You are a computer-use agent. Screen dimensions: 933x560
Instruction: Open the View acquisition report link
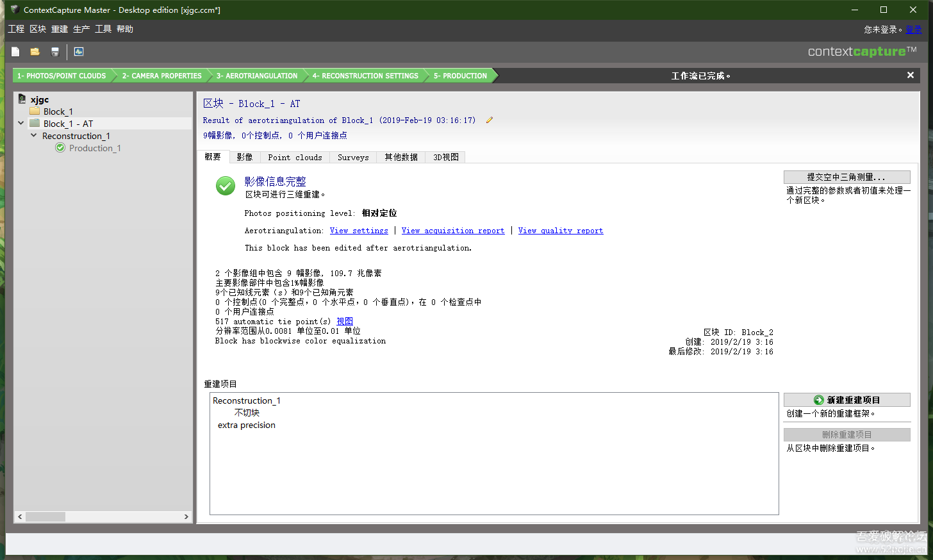click(453, 231)
